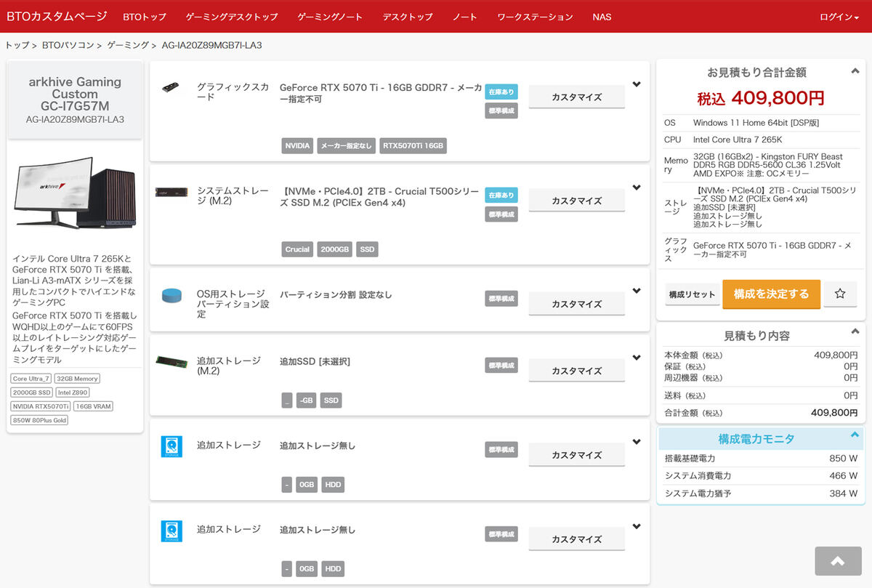Screen dimensions: 872x588
Task: Click the NVIDIA tag under graphics card
Action: pyautogui.click(x=297, y=145)
